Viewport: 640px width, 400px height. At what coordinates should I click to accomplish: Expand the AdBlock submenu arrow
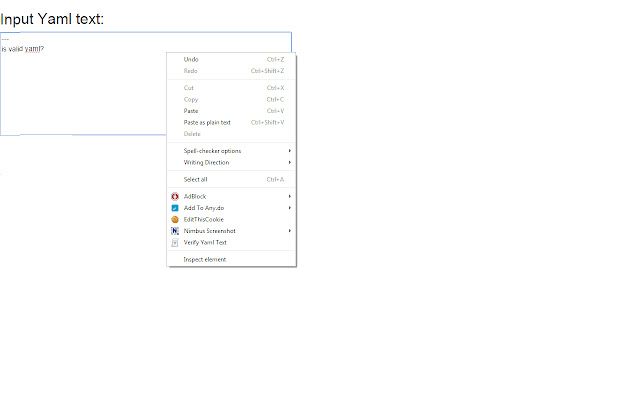tap(290, 197)
